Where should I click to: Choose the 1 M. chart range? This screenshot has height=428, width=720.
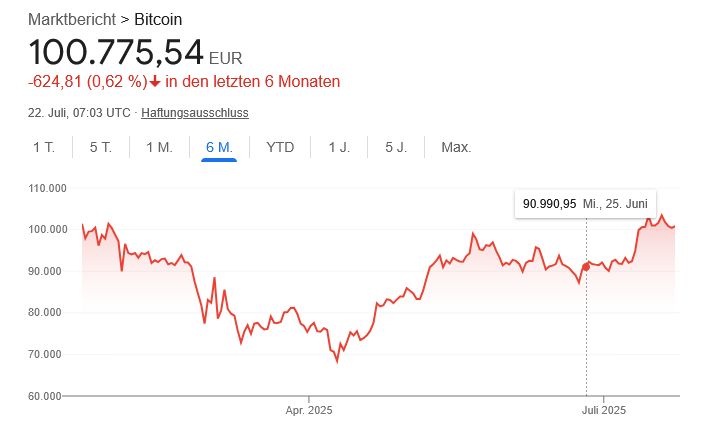coord(159,147)
